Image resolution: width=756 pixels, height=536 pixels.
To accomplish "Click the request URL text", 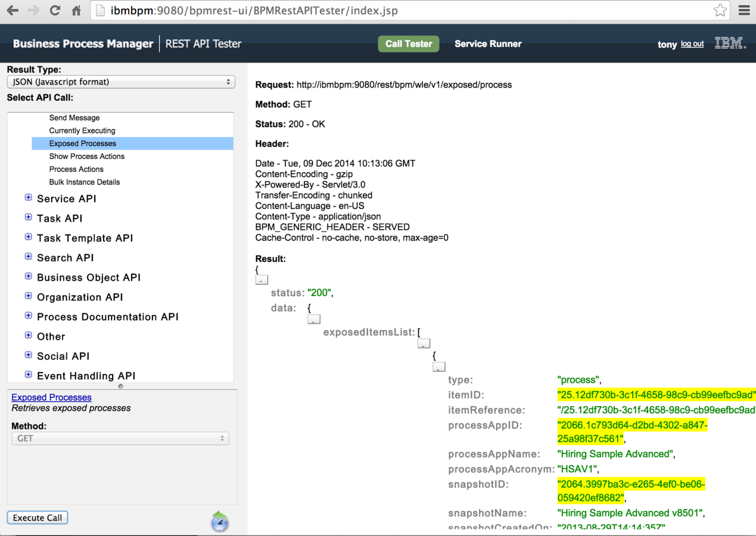I will (x=404, y=85).
